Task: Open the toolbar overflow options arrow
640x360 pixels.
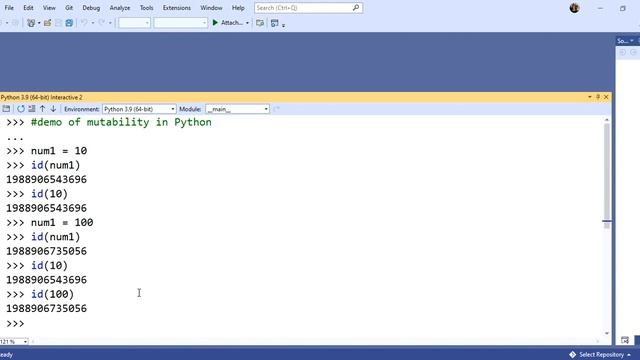Action: click(x=283, y=25)
